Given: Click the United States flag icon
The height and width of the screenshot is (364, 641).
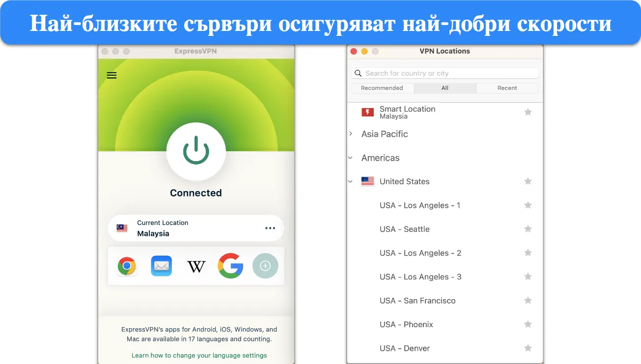Looking at the screenshot, I should (367, 181).
